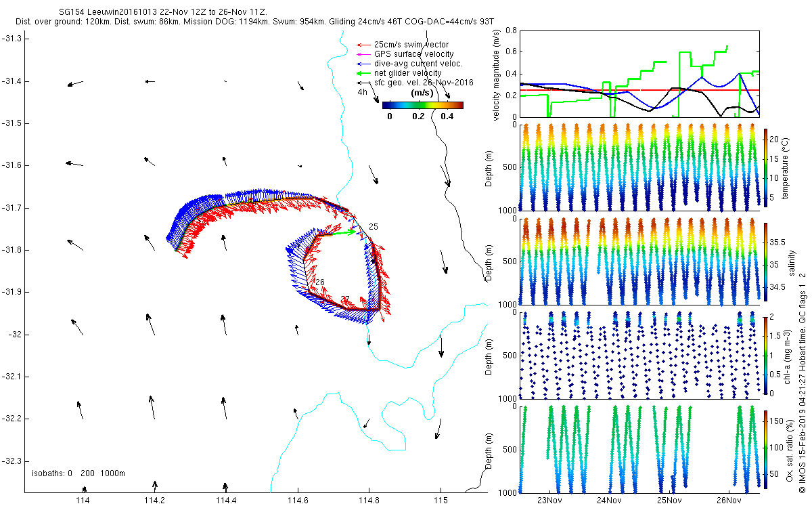
Task: Click the black sfc geo. vel. legend arrow
Action: [363, 83]
